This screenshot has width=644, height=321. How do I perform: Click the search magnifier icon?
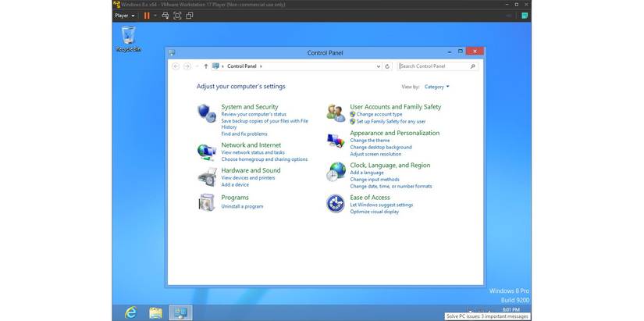tap(473, 66)
